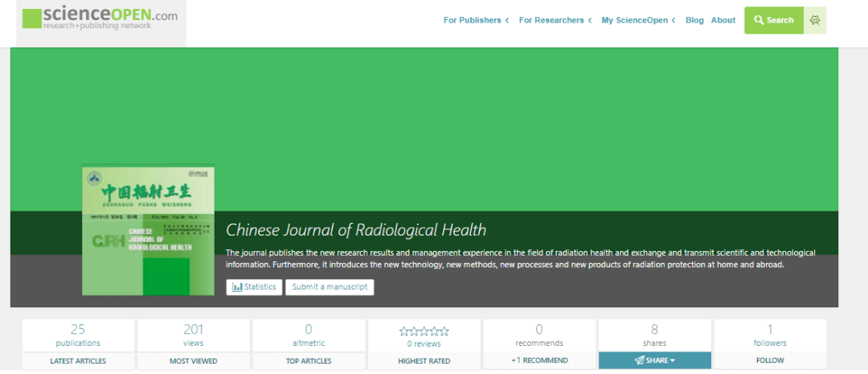Click the 8 shares count
The height and width of the screenshot is (374, 868).
(x=655, y=335)
